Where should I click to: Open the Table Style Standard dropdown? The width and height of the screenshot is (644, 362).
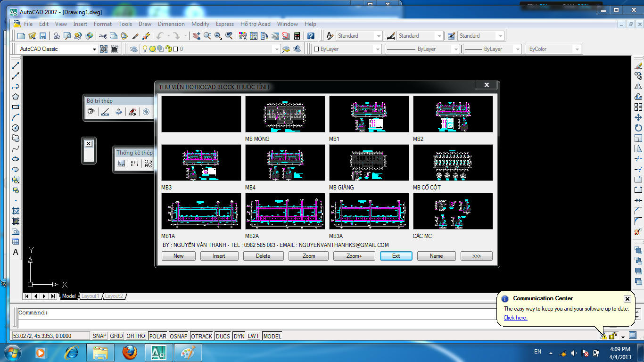tap(500, 36)
